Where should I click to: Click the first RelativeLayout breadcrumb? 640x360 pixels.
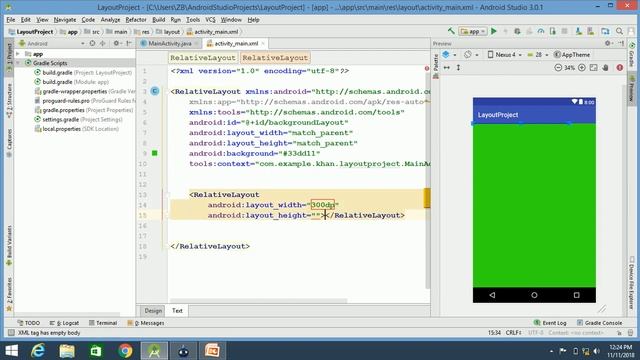pyautogui.click(x=203, y=58)
